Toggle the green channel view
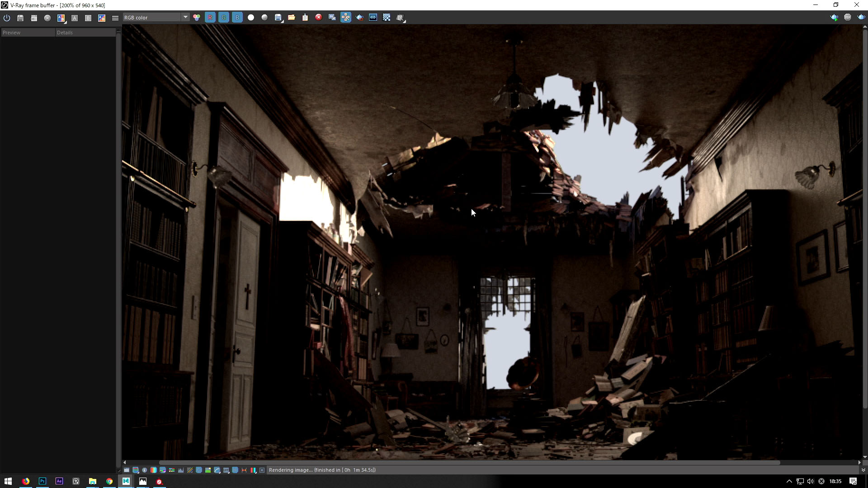 (224, 18)
